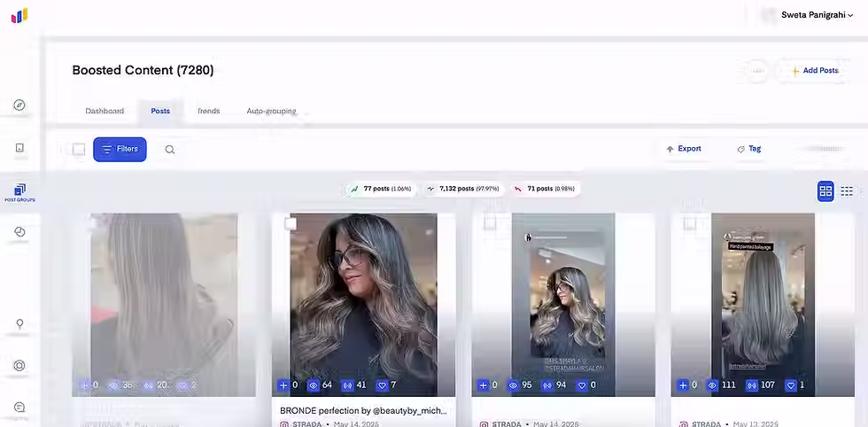Click the reach broadcast icon showing 107
The width and height of the screenshot is (868, 427).
(752, 384)
